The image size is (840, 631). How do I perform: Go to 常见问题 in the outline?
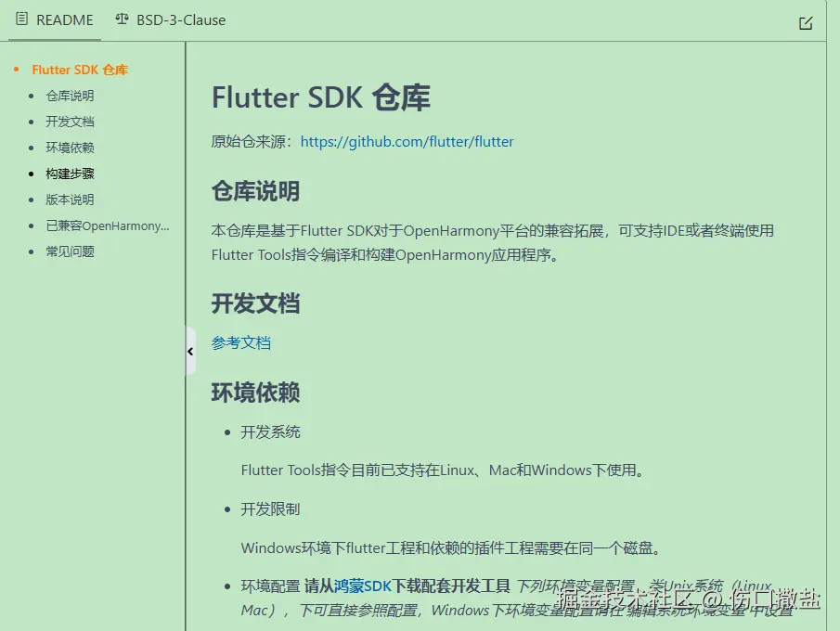(70, 251)
